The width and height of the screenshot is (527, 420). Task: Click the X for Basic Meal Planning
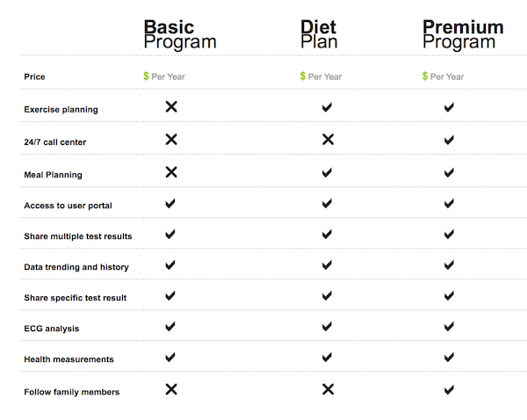pyautogui.click(x=171, y=172)
